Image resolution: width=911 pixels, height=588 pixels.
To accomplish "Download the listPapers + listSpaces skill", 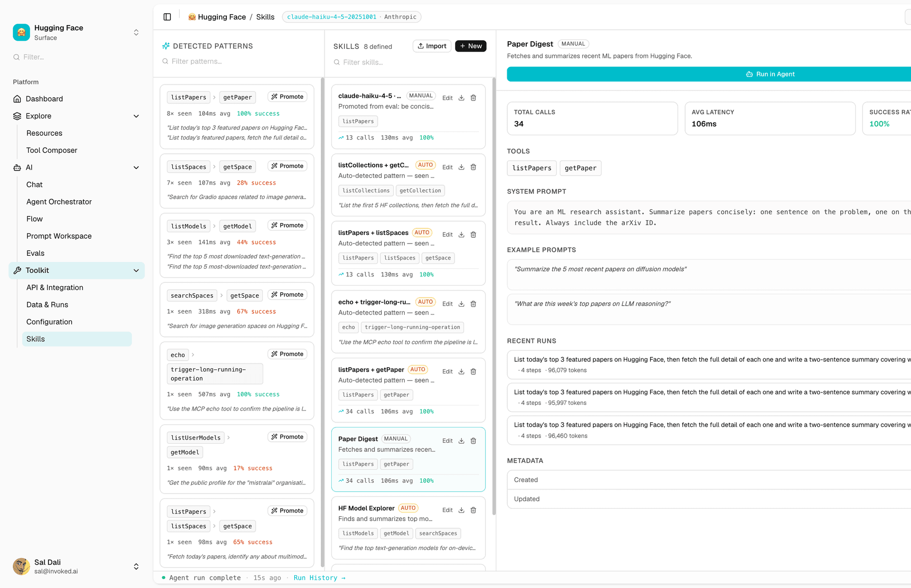I will coord(461,234).
